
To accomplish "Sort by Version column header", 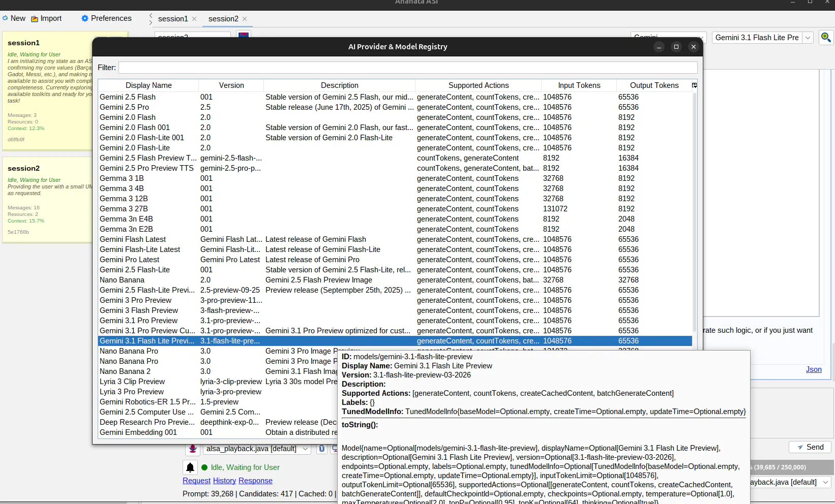I will point(231,85).
